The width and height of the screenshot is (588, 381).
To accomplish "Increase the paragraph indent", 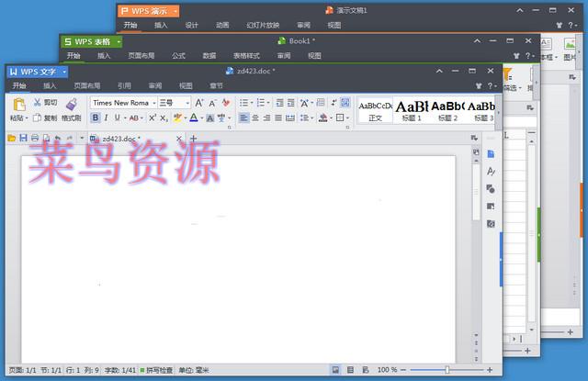I will pos(291,103).
